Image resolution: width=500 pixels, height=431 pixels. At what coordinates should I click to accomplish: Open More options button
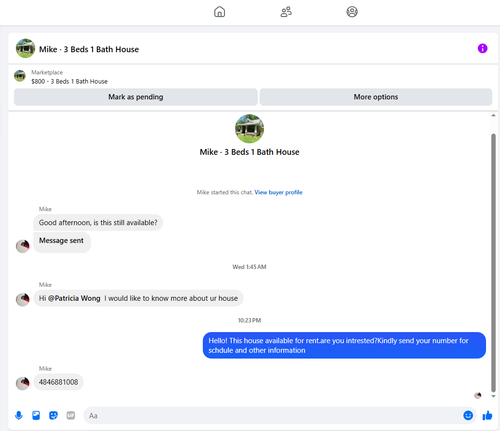(x=376, y=97)
